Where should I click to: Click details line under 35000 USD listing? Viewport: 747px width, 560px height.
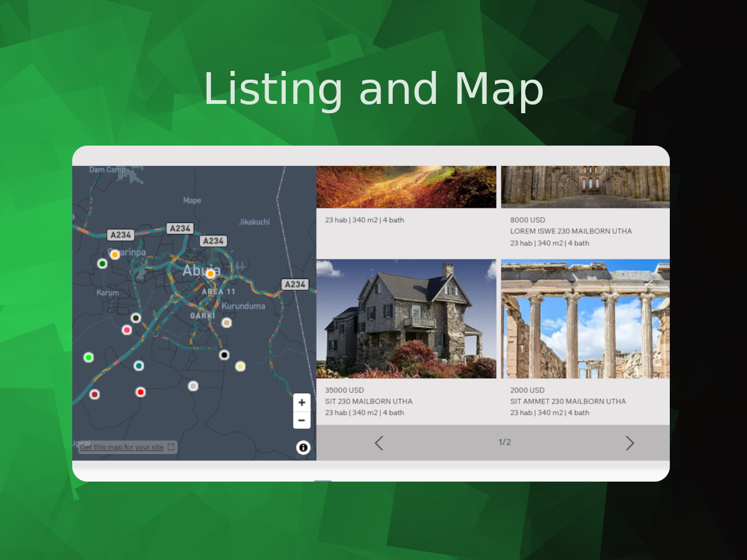point(364,413)
